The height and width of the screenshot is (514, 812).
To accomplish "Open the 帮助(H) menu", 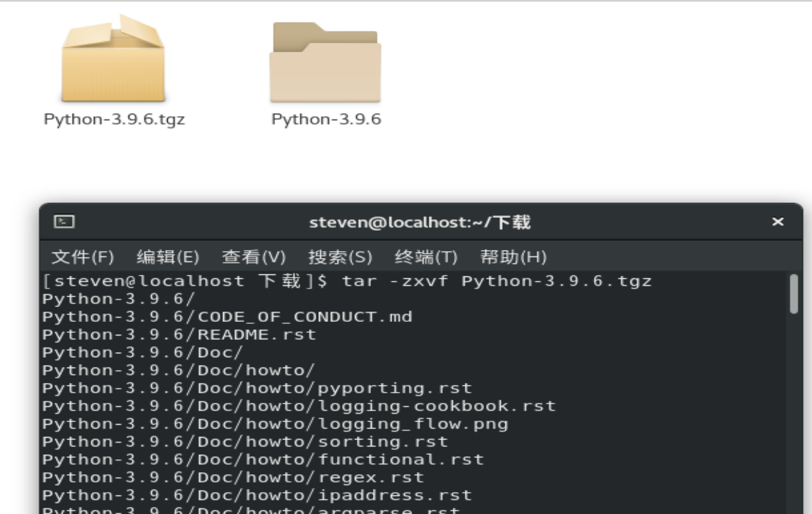I will click(x=513, y=258).
